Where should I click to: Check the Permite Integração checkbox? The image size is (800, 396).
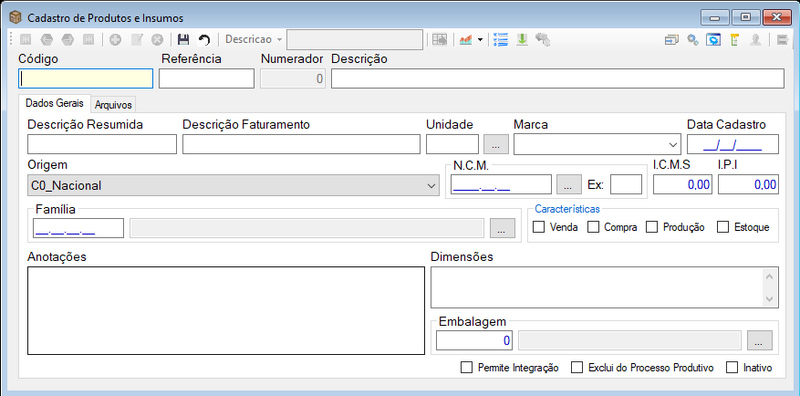coord(466,367)
